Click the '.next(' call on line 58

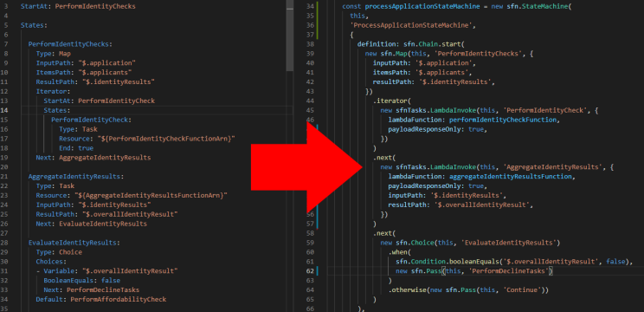click(x=384, y=233)
